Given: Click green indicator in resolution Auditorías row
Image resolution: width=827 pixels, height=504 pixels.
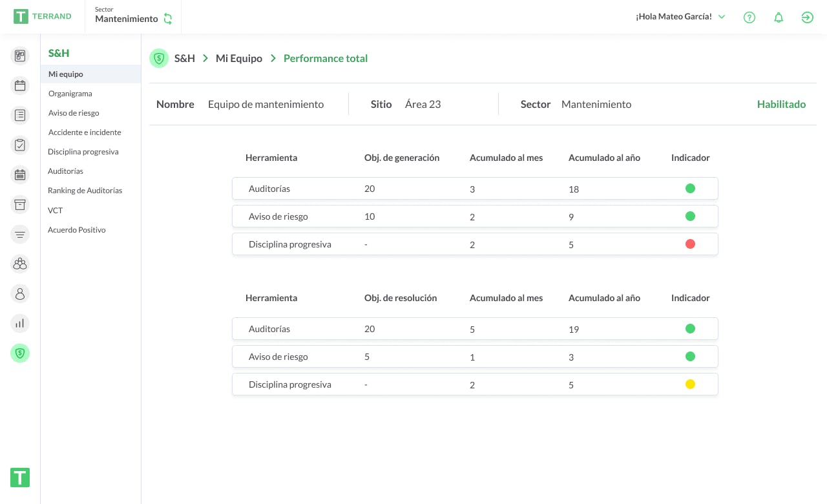Looking at the screenshot, I should click(x=690, y=329).
